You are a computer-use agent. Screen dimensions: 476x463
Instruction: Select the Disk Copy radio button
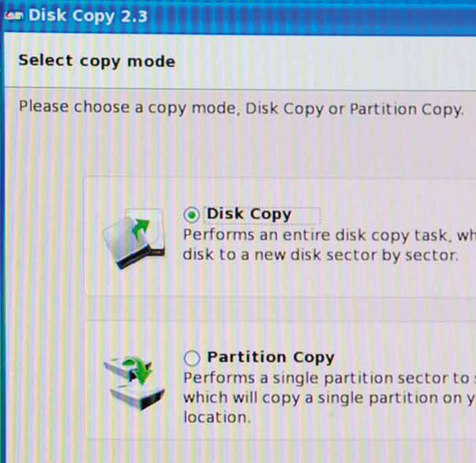pos(191,215)
